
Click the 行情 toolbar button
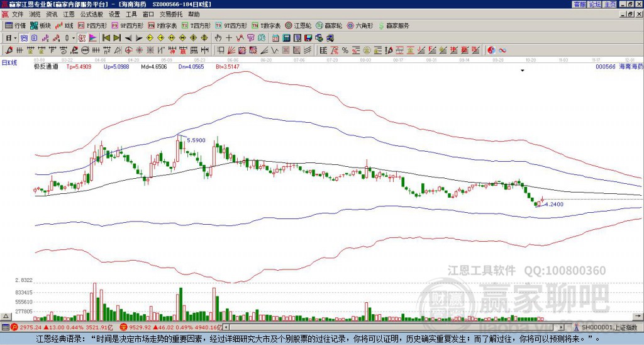coord(16,25)
